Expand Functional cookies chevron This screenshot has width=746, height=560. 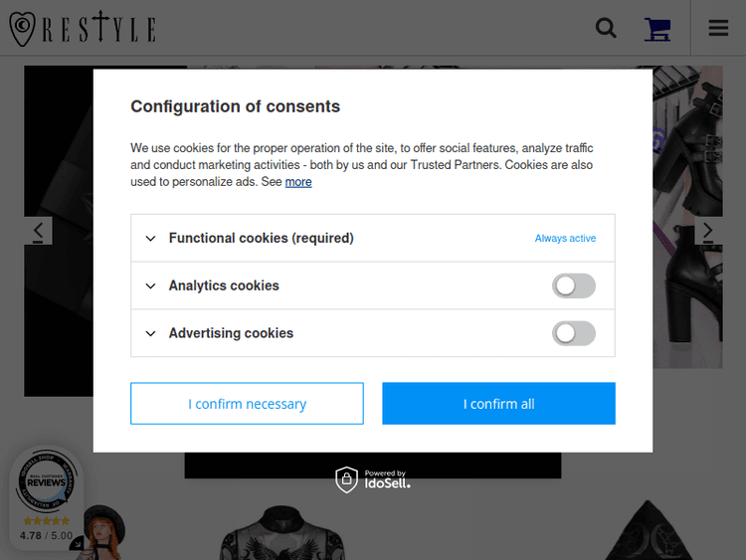(151, 239)
